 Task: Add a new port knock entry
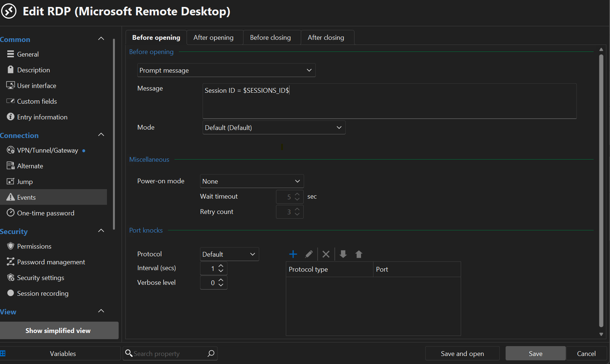pos(293,254)
